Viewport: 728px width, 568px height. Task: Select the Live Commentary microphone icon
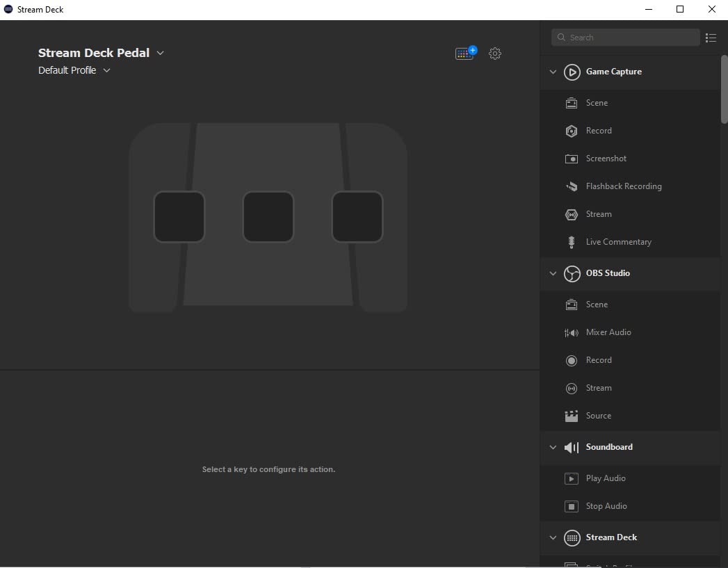(x=571, y=242)
